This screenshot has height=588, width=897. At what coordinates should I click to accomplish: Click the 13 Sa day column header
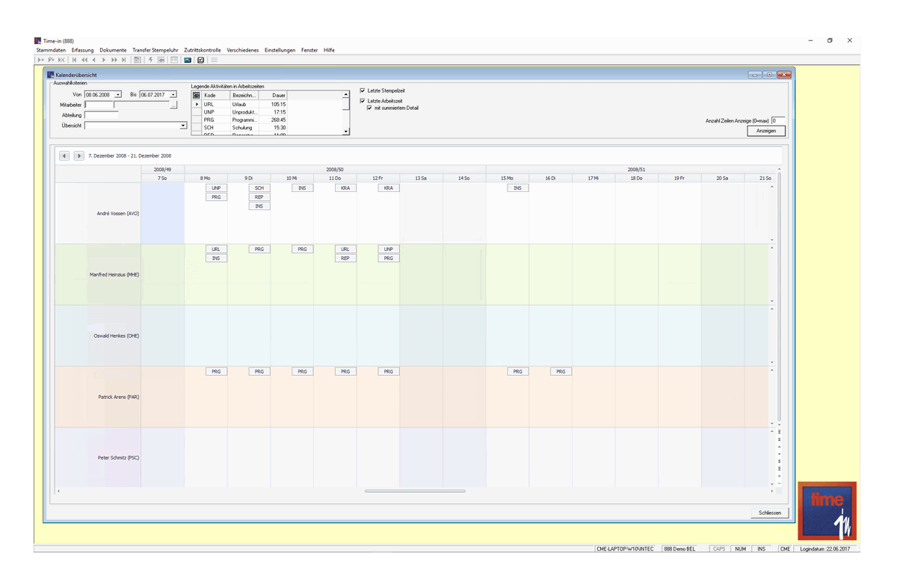click(x=421, y=179)
